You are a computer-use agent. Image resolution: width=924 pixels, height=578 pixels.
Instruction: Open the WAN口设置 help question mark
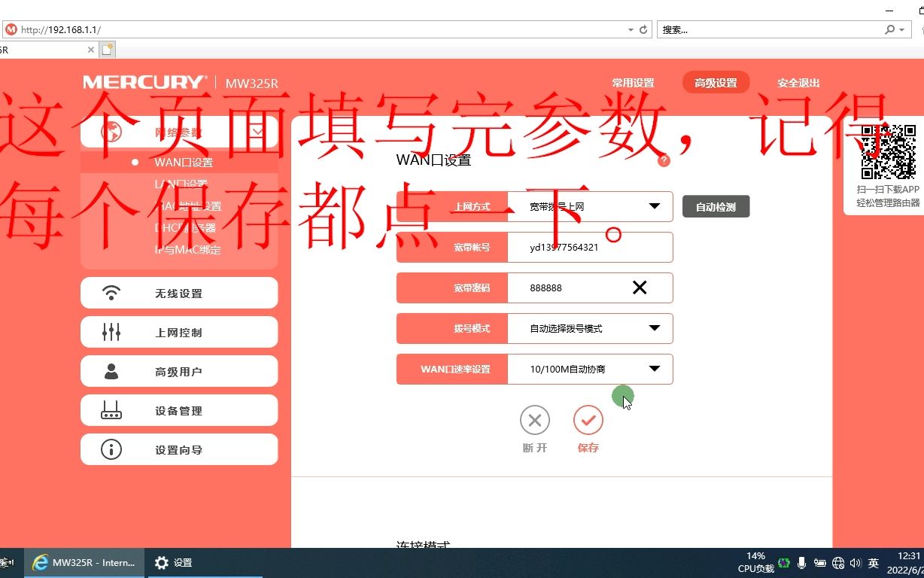click(x=663, y=160)
